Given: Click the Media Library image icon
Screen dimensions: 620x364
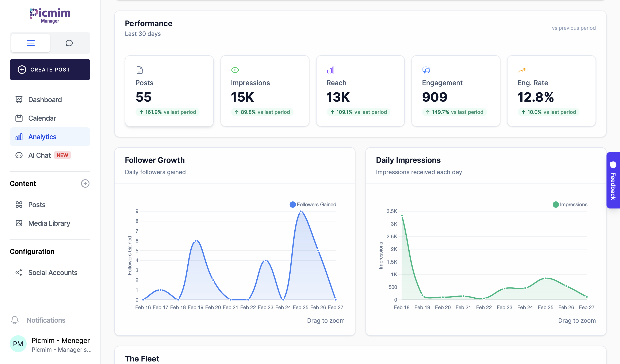Looking at the screenshot, I should tap(19, 223).
